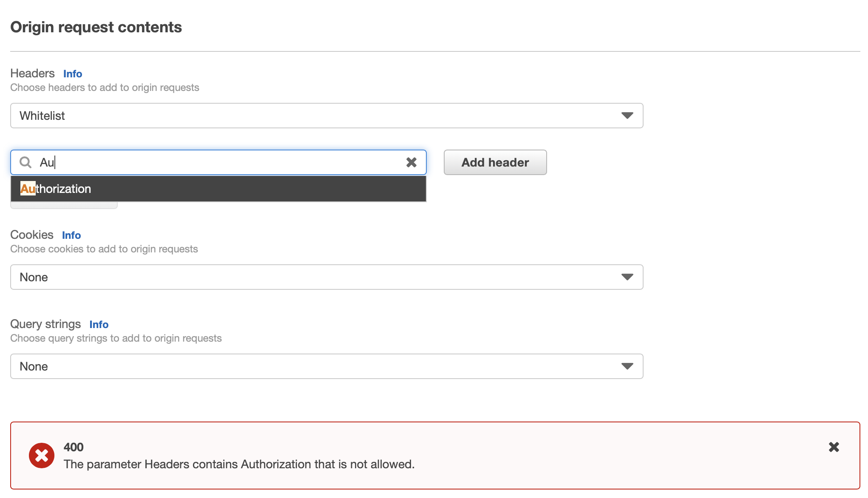Open the Cookies None dropdown

(x=326, y=277)
